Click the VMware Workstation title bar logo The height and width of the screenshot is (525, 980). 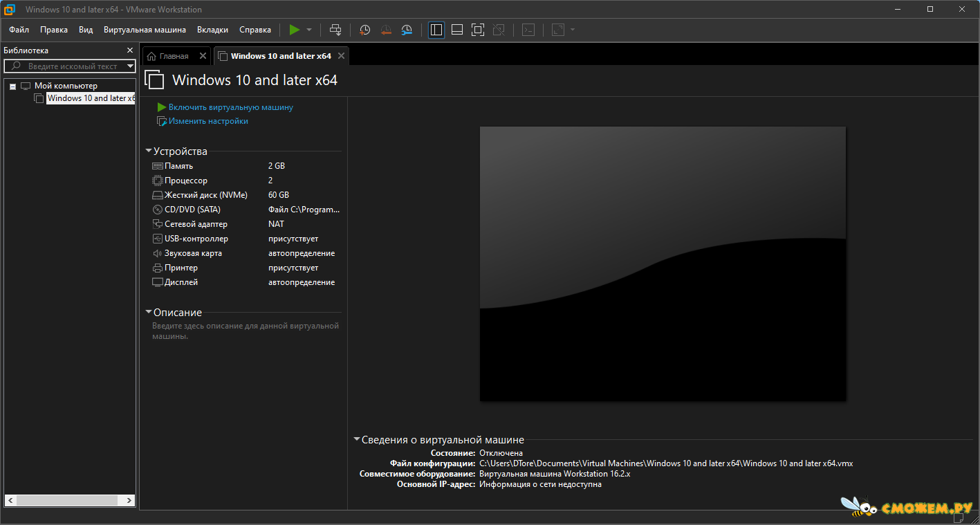[10, 9]
